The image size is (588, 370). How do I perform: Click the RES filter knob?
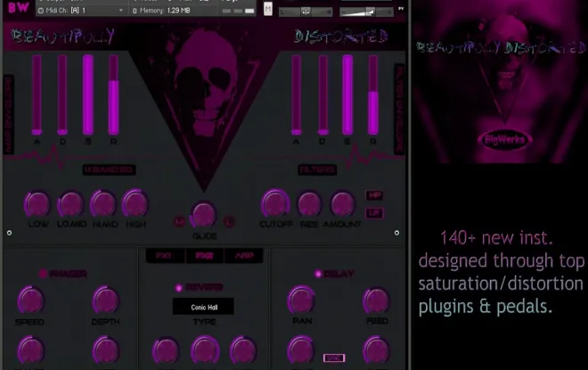[309, 204]
